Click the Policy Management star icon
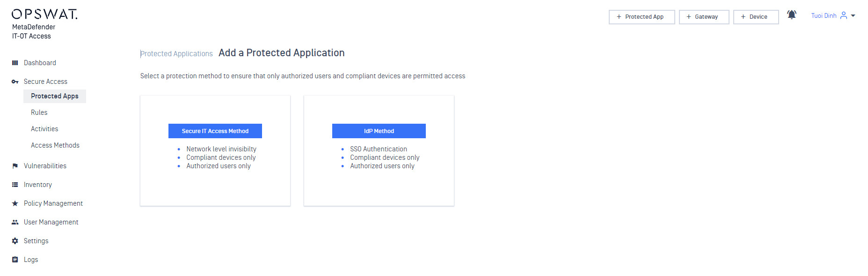Viewport: 868px width, 276px height. tap(15, 203)
